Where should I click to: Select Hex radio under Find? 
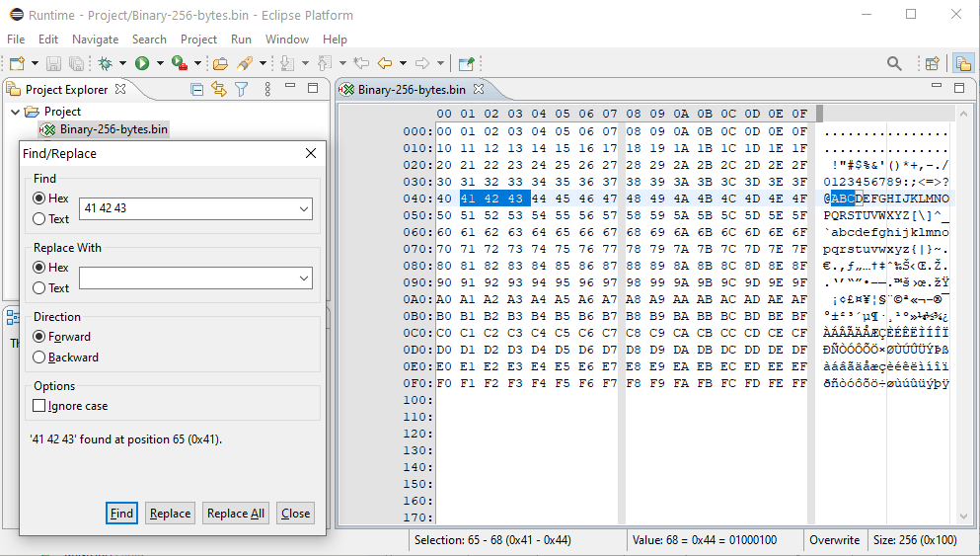38,199
